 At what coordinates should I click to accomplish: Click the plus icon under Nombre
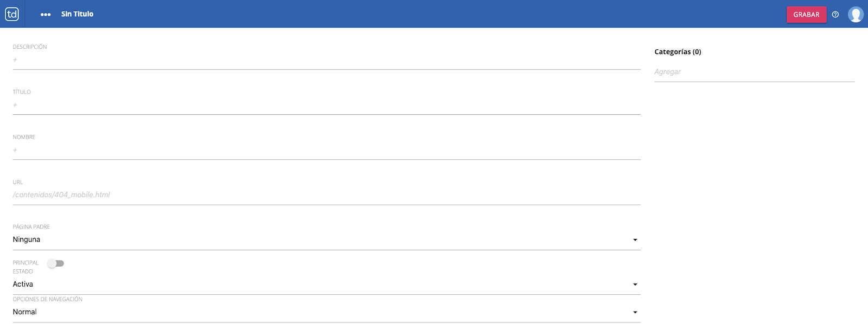pyautogui.click(x=15, y=150)
